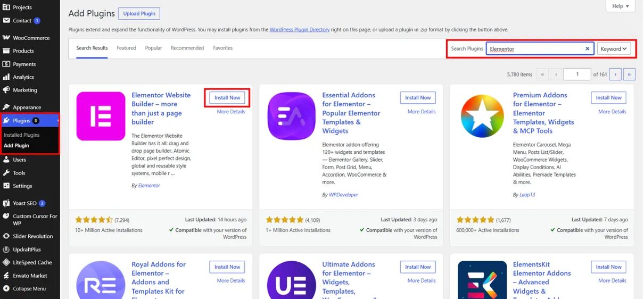This screenshot has width=644, height=299.
Task: Click the Elementor star rating row
Action: coord(94,220)
